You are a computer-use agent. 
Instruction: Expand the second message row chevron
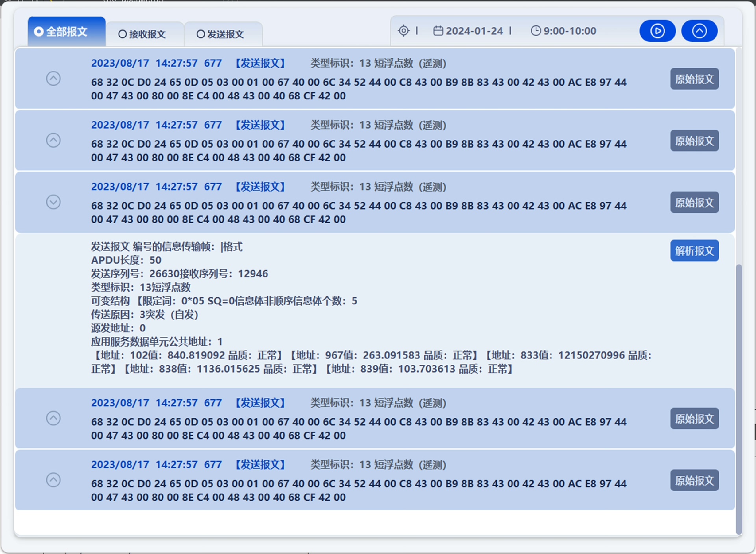point(53,140)
